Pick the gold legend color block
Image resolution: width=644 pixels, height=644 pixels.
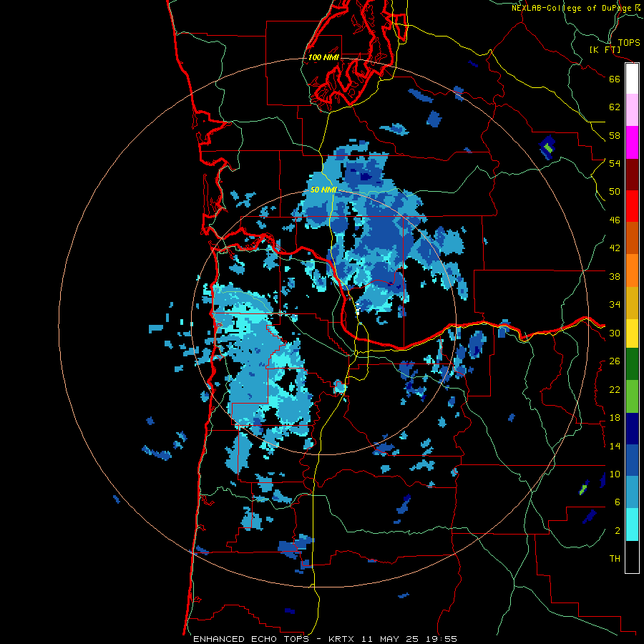[632, 303]
